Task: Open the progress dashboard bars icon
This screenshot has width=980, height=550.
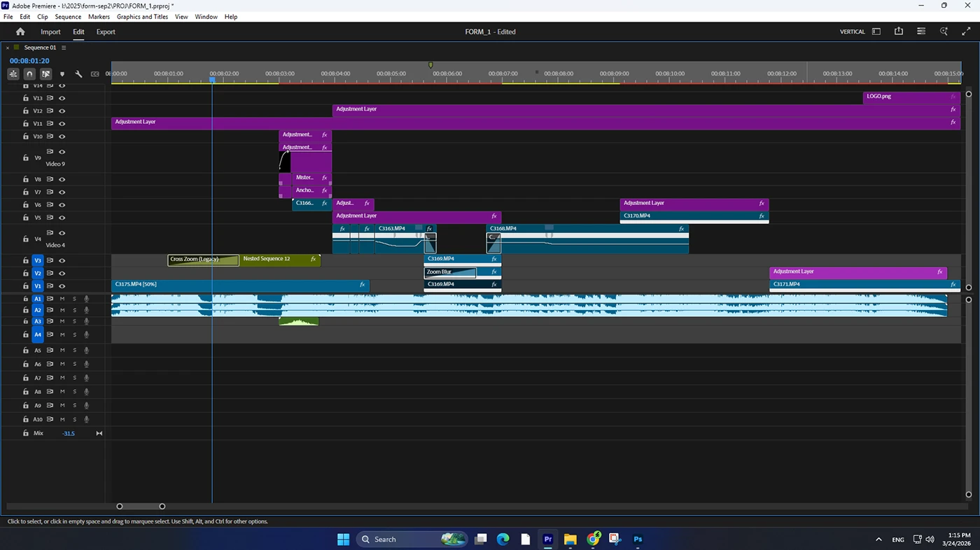Action: point(921,31)
